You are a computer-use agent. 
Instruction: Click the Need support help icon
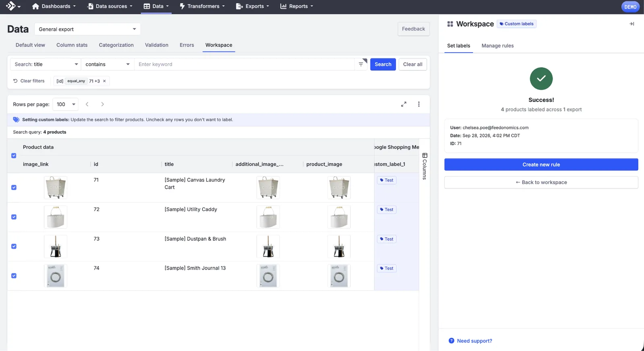[452, 341]
